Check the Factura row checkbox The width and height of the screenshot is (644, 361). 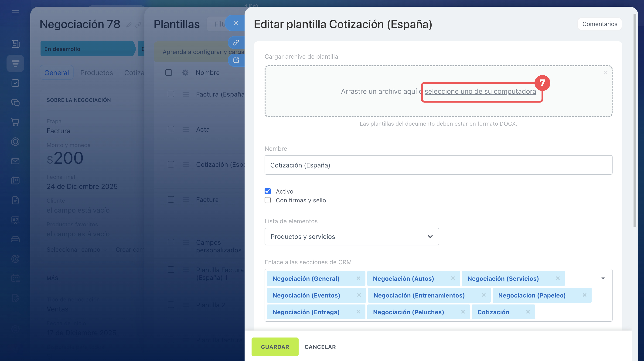(171, 200)
